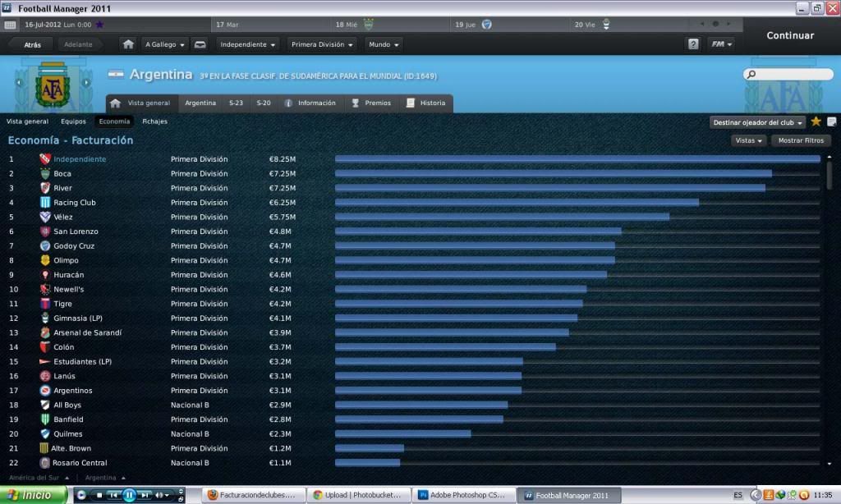Screen dimensions: 841x504
Task: Open the A Gallego manager dropdown
Action: [x=164, y=44]
